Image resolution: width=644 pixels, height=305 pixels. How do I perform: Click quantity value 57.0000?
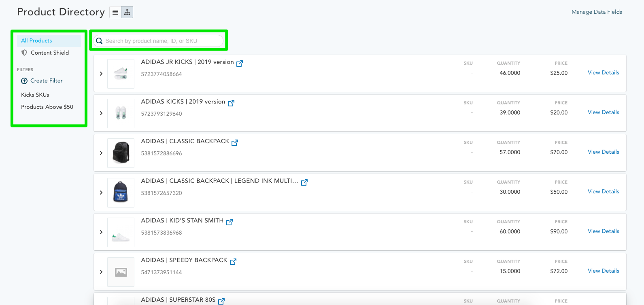point(510,152)
